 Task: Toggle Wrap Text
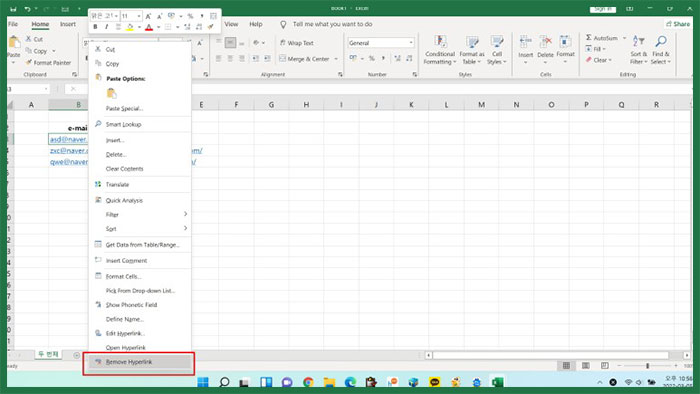pyautogui.click(x=296, y=43)
